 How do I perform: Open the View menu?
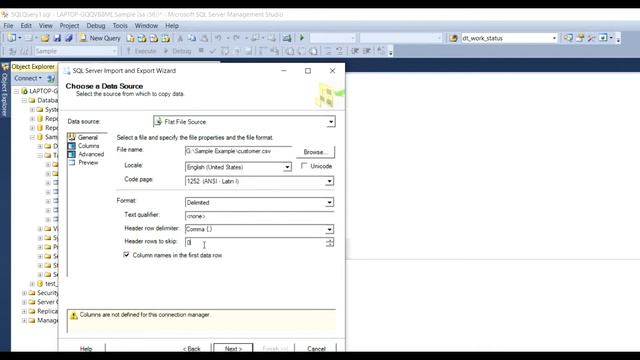[x=45, y=25]
